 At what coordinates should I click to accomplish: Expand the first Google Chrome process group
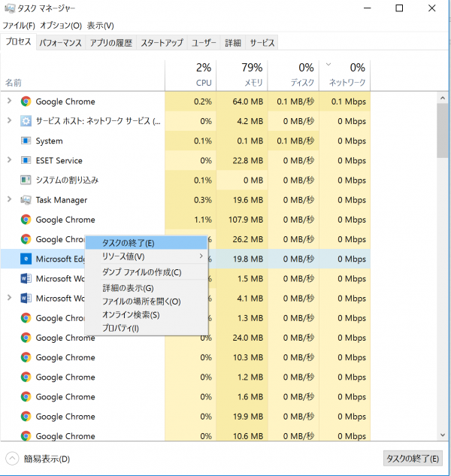[10, 101]
